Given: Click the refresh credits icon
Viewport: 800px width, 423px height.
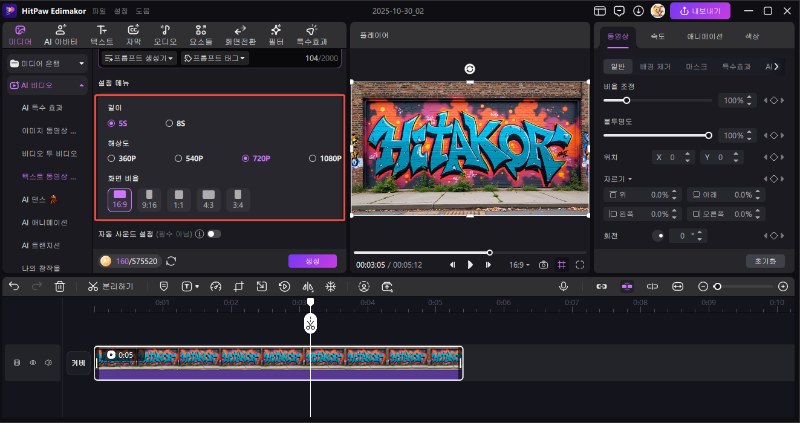Looking at the screenshot, I should [x=171, y=261].
